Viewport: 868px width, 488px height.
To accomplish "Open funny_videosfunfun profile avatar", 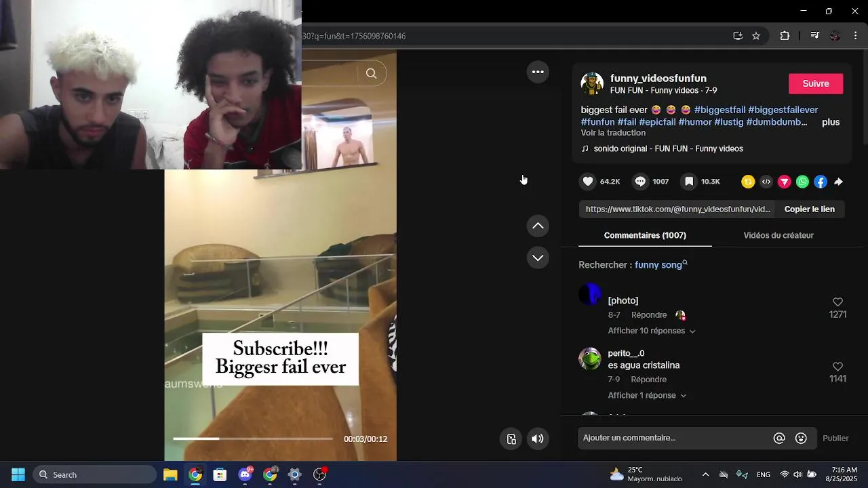I will (592, 83).
